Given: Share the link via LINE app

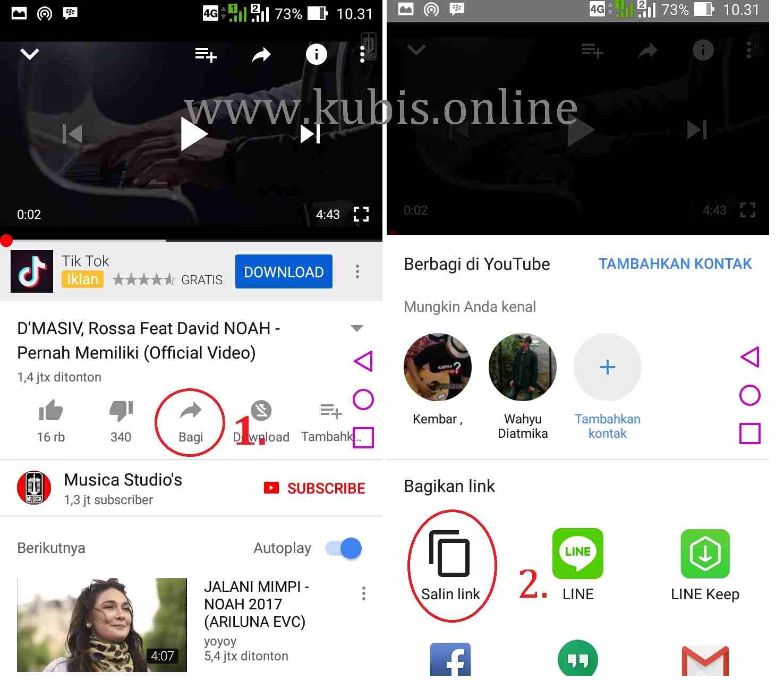Looking at the screenshot, I should [x=578, y=554].
